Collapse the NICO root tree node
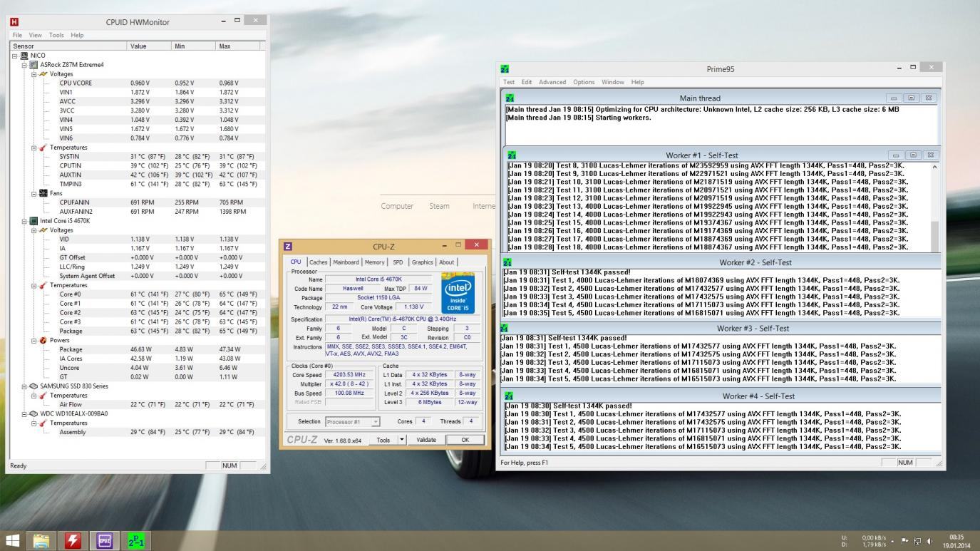This screenshot has width=980, height=551. [15, 56]
